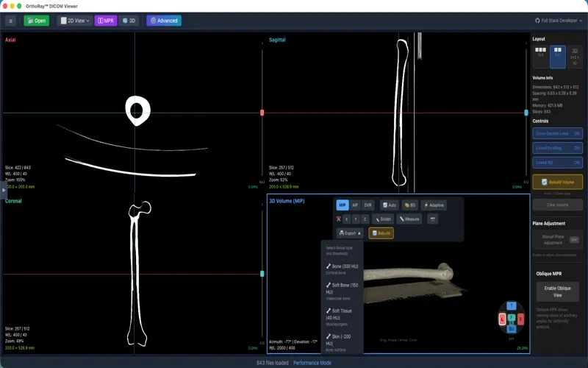Select MIP rendering mode

pos(343,205)
